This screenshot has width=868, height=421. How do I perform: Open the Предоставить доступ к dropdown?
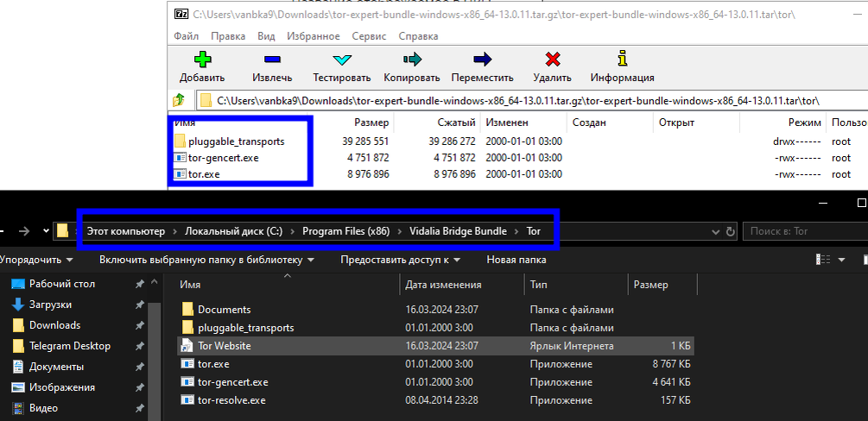[402, 260]
